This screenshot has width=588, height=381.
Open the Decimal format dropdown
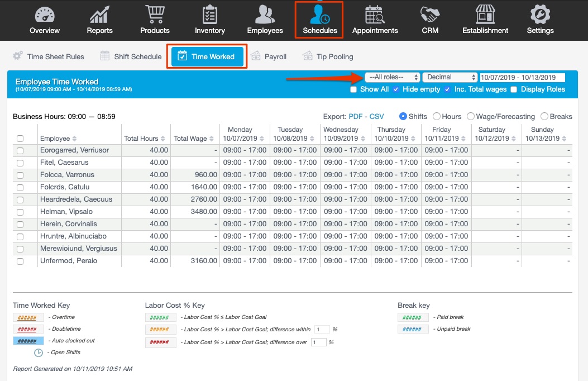click(450, 78)
